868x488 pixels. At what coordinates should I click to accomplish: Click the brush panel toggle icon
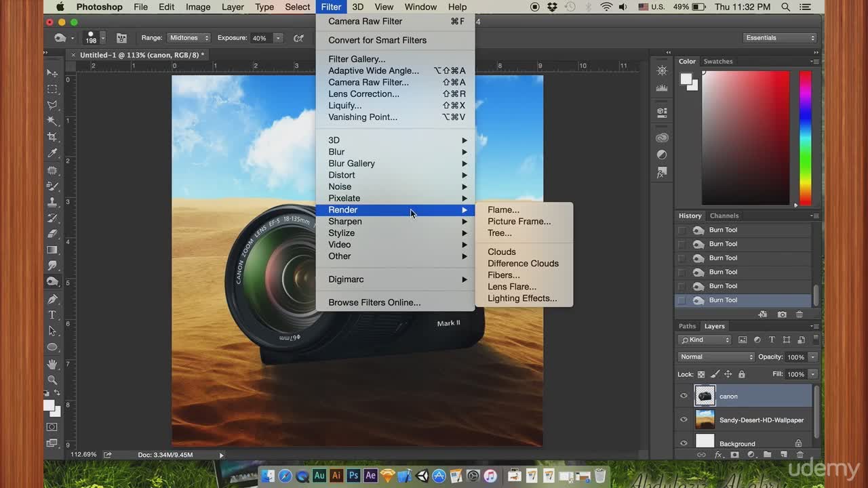(122, 38)
